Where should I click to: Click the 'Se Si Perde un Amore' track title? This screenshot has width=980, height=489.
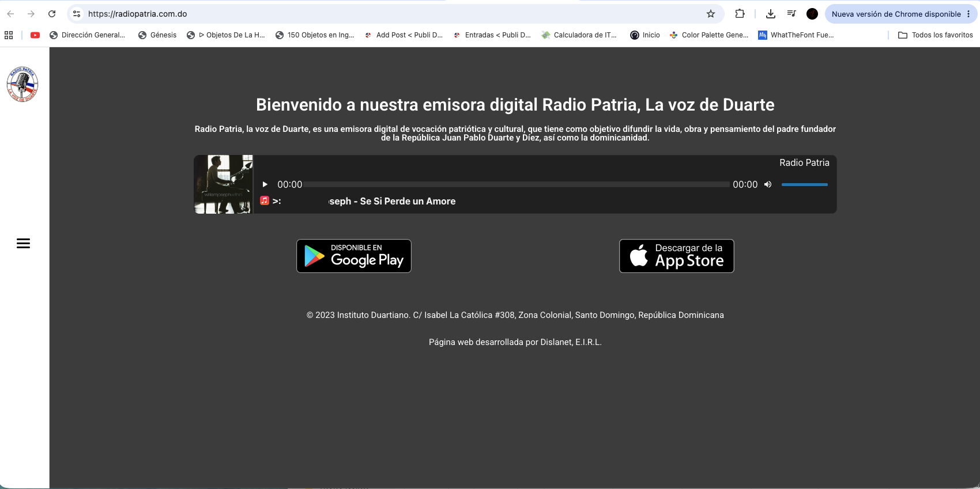click(x=408, y=201)
